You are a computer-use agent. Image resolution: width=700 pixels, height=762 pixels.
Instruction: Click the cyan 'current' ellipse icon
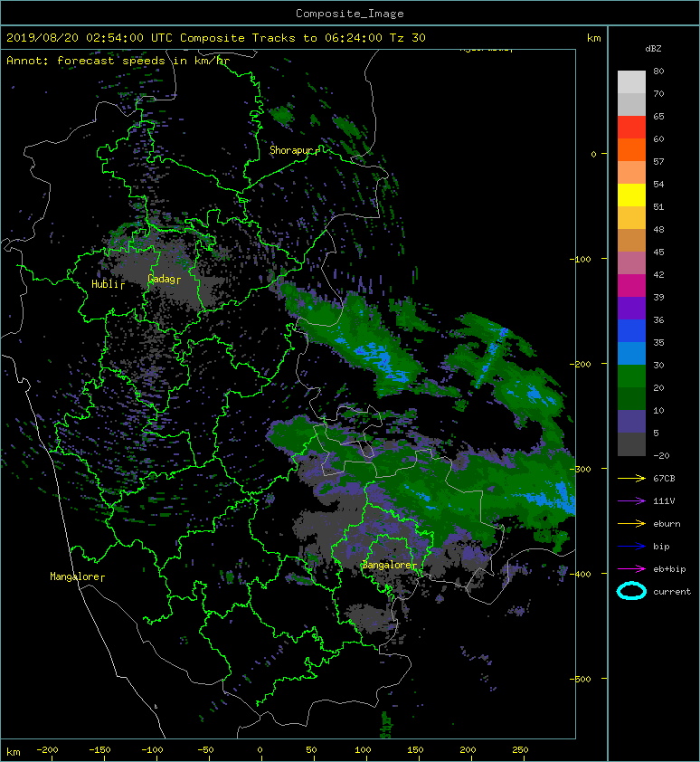(x=631, y=592)
